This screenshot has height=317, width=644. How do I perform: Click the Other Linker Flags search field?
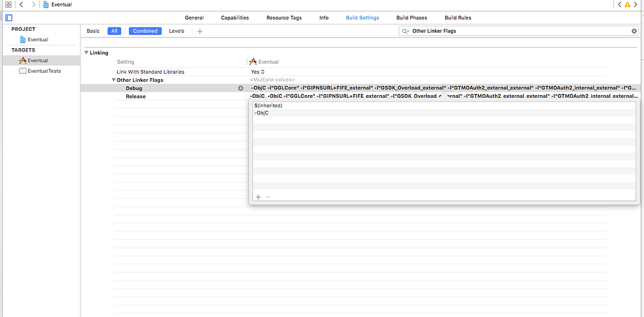point(519,31)
